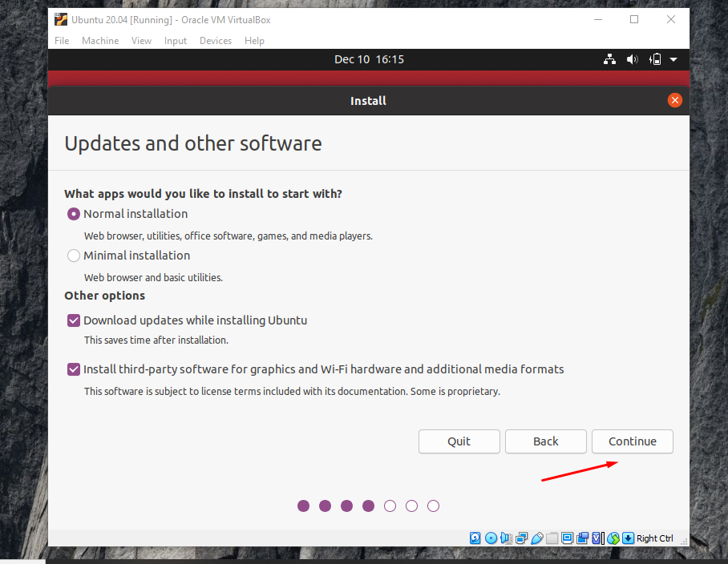Open the Devices menu
The width and height of the screenshot is (728, 564).
pos(216,41)
